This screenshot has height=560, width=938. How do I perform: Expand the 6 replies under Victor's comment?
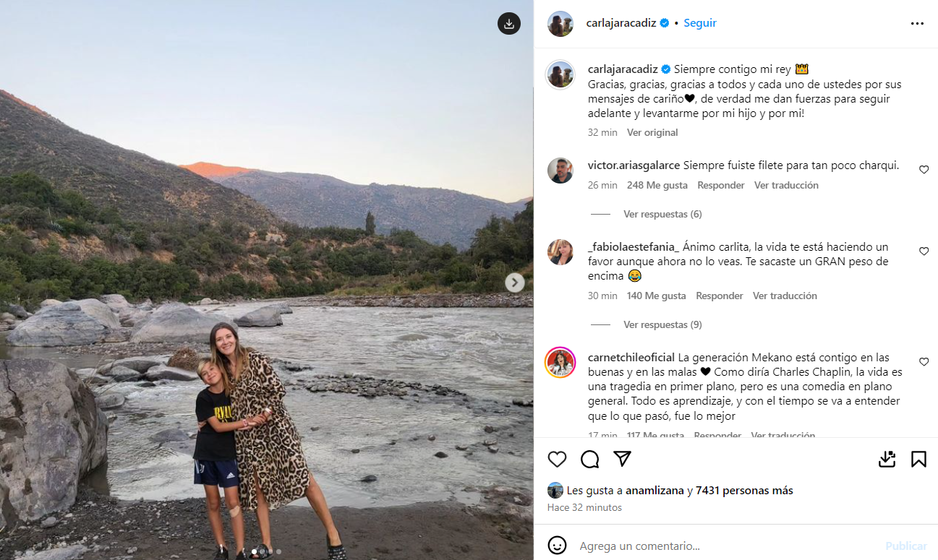(662, 214)
